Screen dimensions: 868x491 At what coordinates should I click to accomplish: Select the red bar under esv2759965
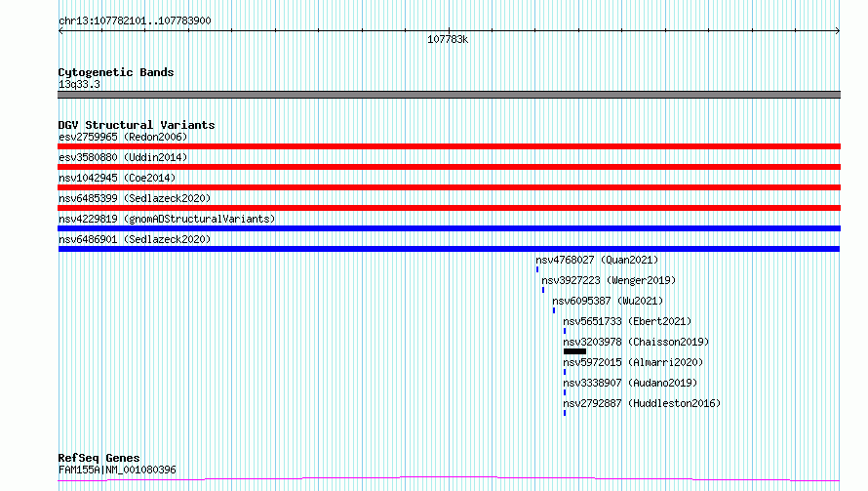(449, 146)
